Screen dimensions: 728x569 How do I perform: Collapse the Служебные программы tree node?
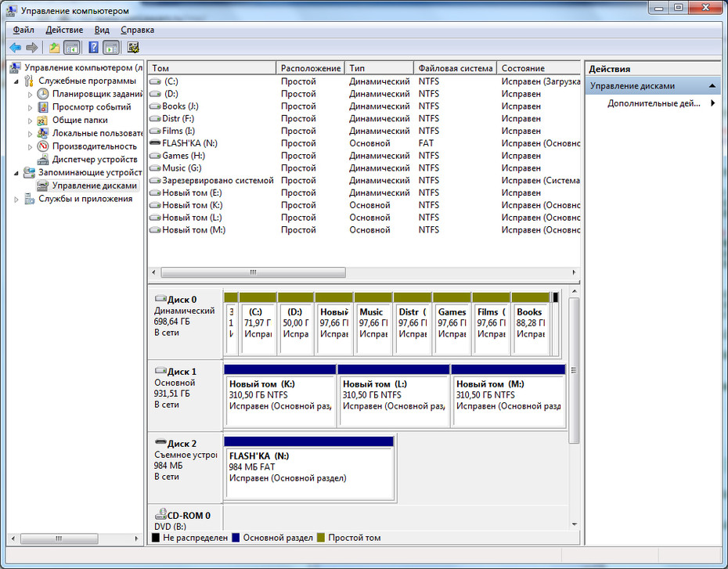[16, 81]
